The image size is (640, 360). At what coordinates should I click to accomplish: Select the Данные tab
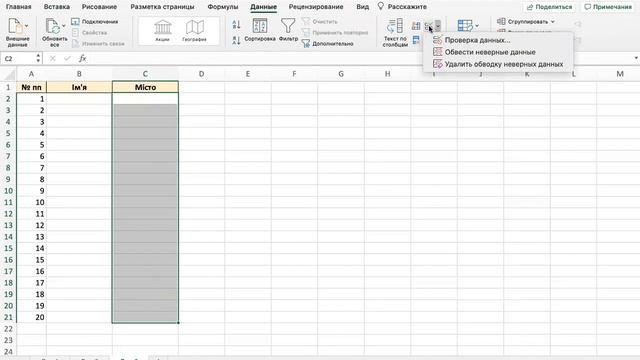(263, 7)
